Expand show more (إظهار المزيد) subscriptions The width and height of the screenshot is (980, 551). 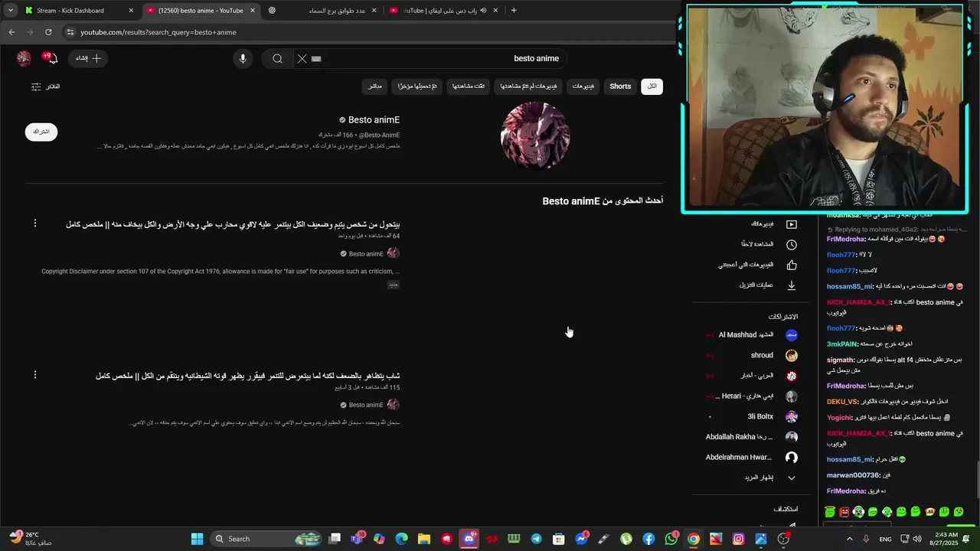point(769,478)
